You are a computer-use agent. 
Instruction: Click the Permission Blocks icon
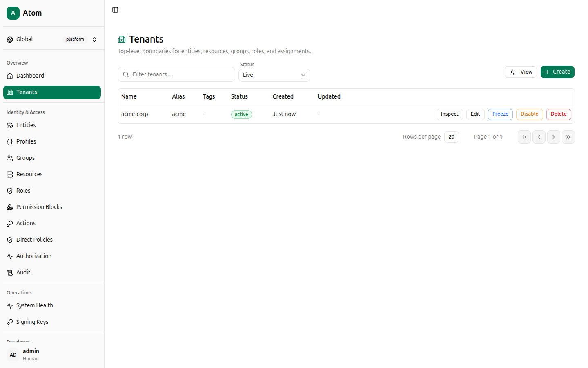tap(10, 207)
